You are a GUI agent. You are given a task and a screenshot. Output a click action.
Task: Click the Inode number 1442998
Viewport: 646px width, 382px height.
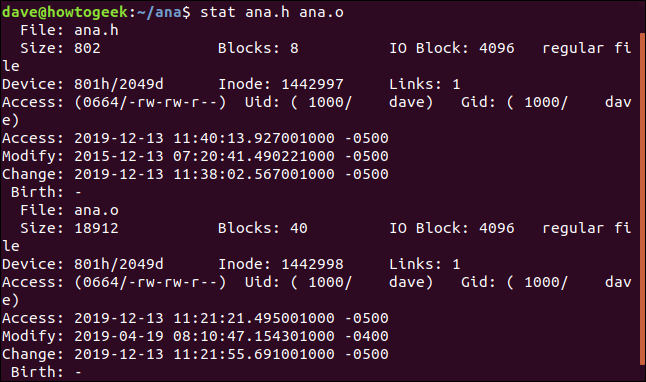[312, 264]
